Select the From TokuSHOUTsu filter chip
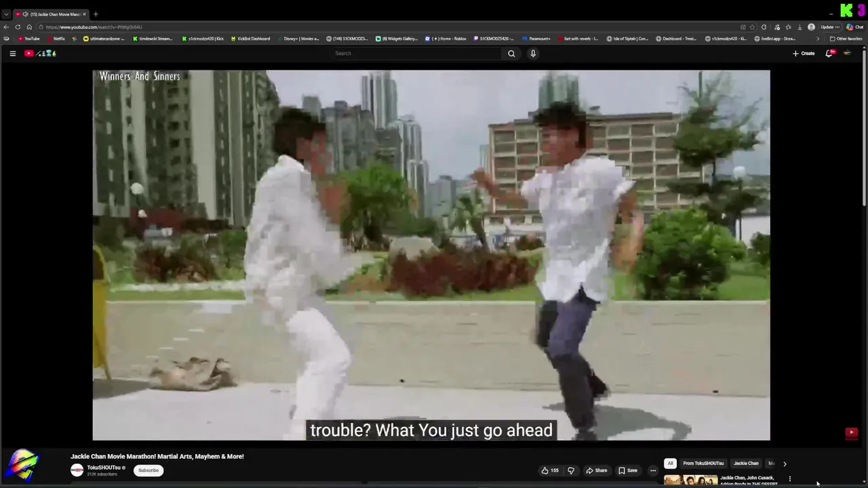The image size is (868, 488). tap(703, 464)
